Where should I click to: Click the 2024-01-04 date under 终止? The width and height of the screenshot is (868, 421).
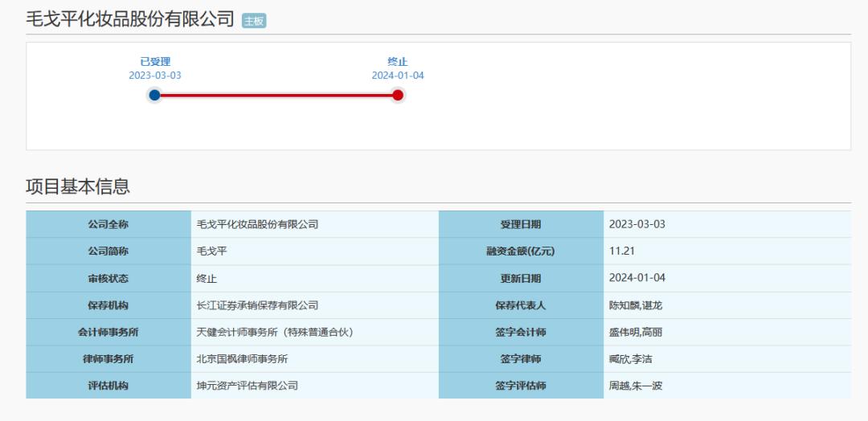(398, 76)
